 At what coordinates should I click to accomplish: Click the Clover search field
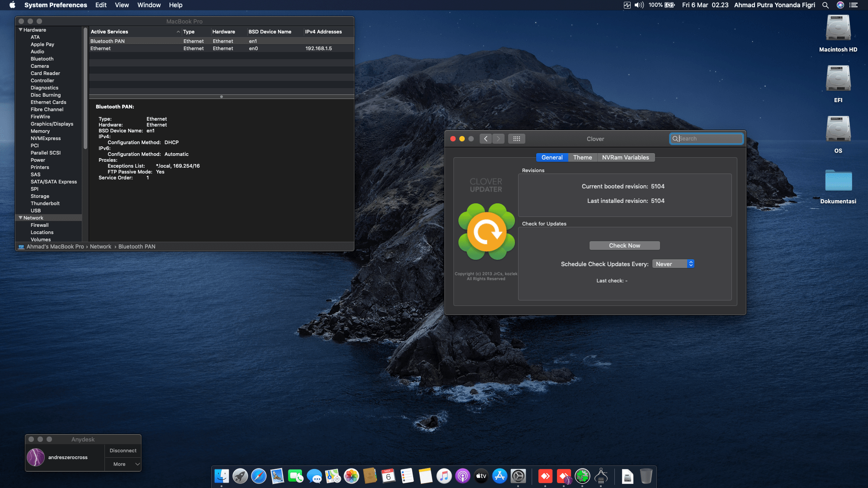[x=707, y=139]
